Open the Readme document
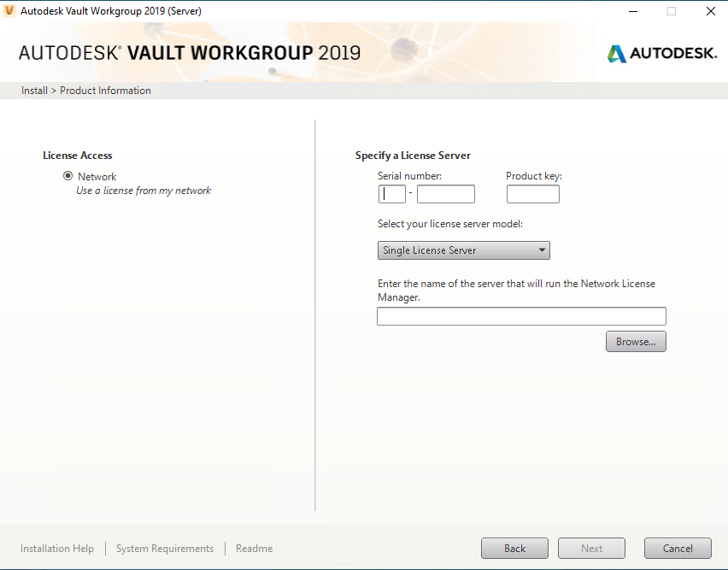Screen dimensions: 728x570 (x=254, y=548)
